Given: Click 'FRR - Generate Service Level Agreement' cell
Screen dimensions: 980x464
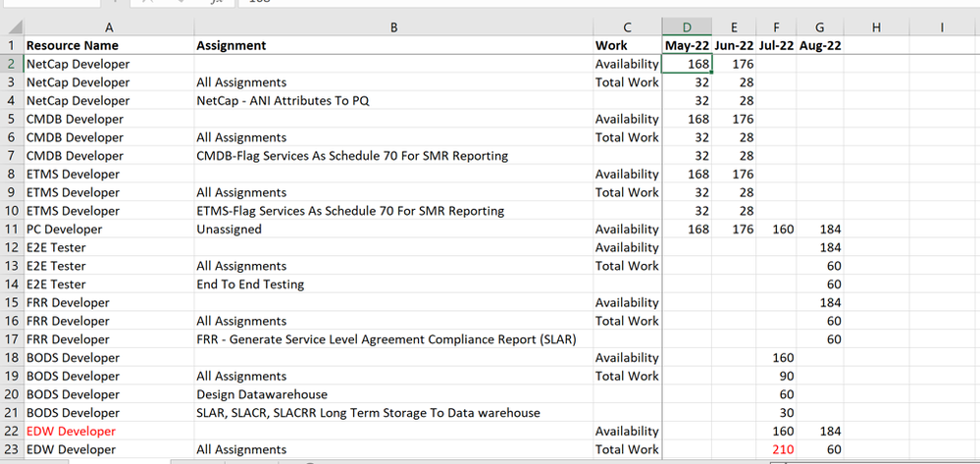Looking at the screenshot, I should pos(393,339).
